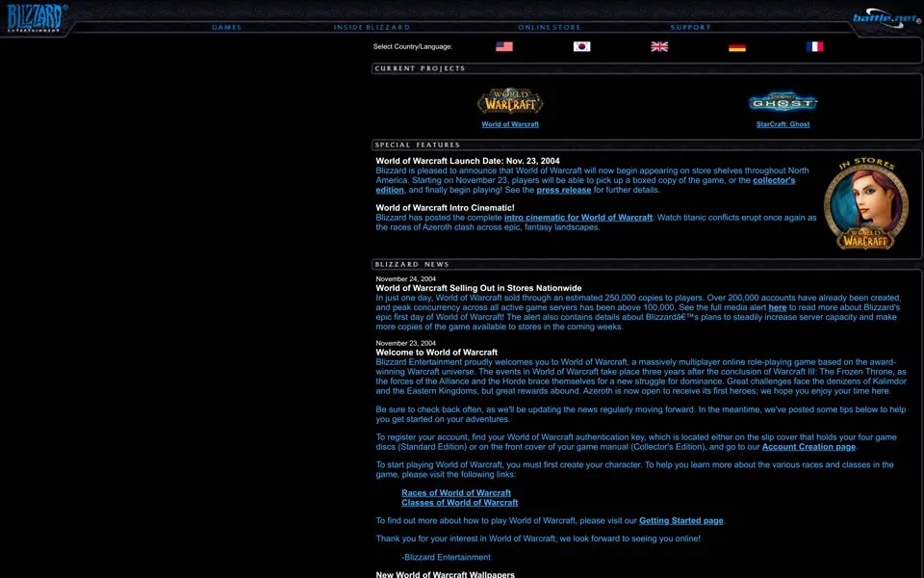Open the Battle.net logo link
Viewport: 924px width, 578px height.
tap(885, 18)
